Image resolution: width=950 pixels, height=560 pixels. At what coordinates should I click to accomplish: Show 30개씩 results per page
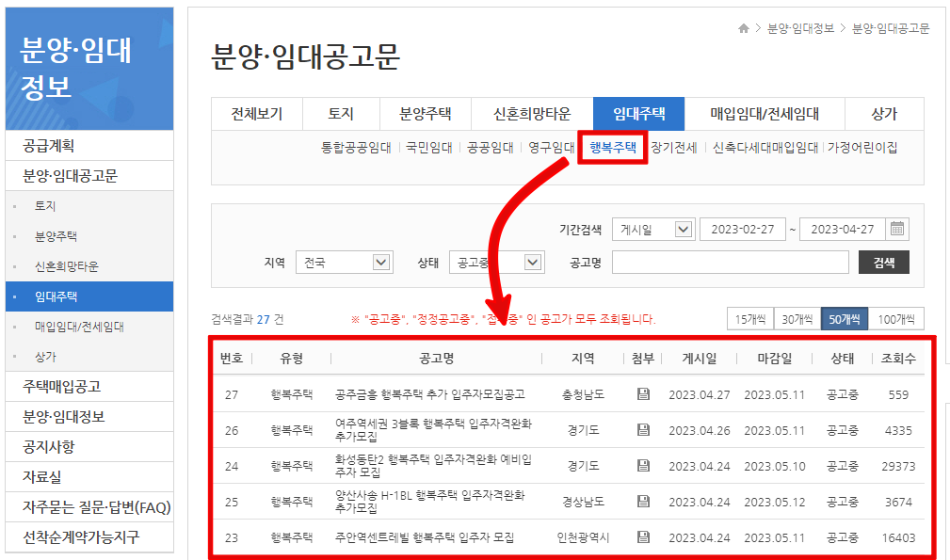(797, 319)
